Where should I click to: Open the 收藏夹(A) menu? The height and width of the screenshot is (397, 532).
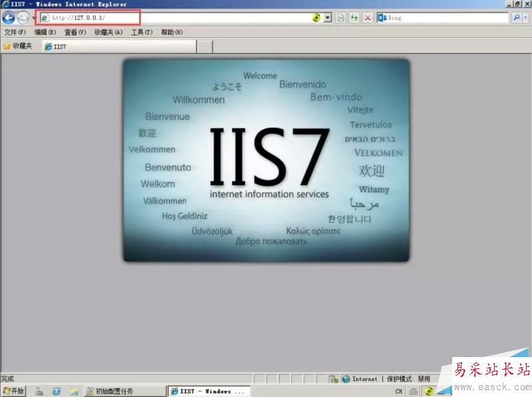tap(108, 32)
